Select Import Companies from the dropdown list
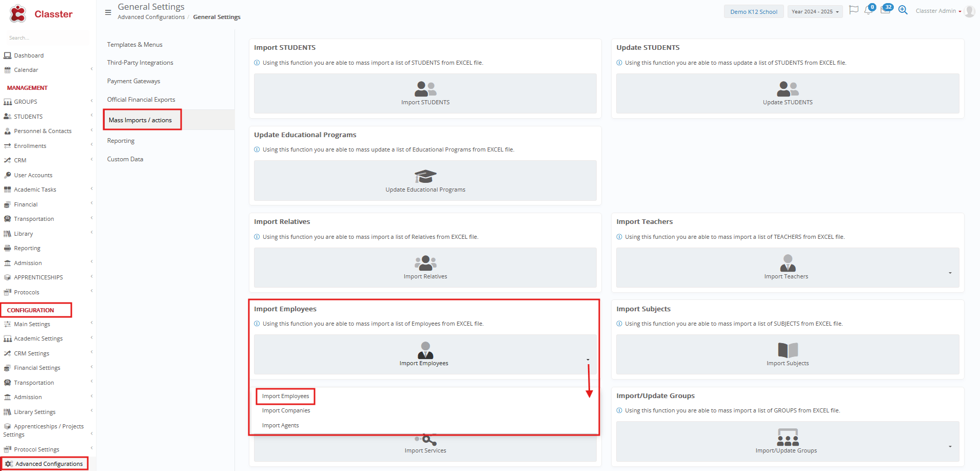 286,411
